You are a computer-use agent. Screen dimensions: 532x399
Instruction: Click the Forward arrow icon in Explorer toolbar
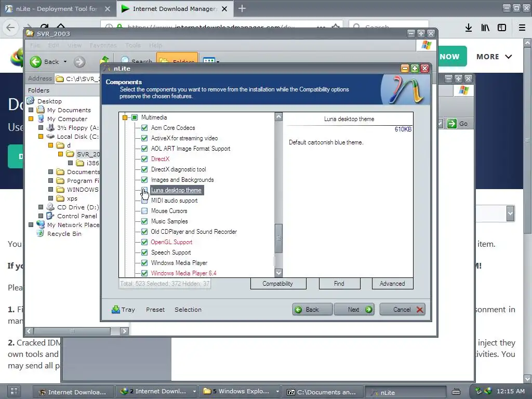pyautogui.click(x=79, y=62)
